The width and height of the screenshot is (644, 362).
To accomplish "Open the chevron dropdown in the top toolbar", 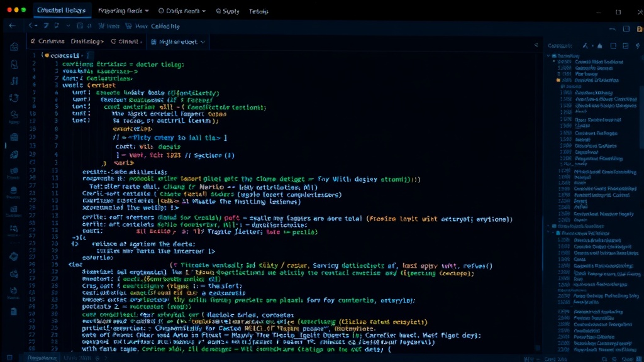I will (68, 26).
